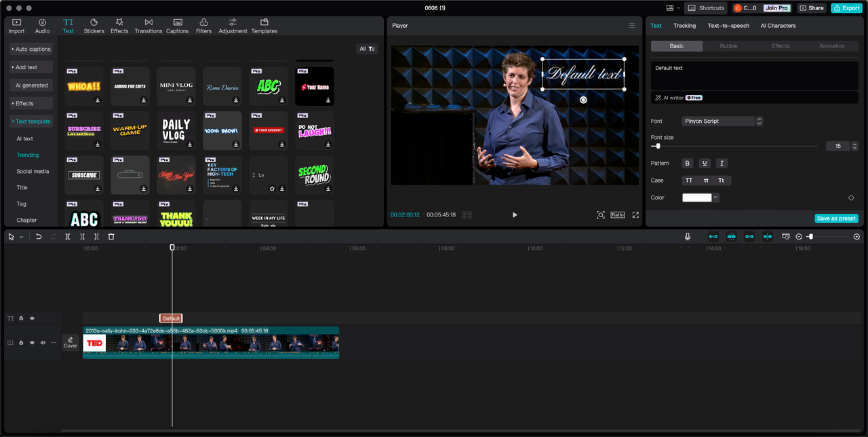The width and height of the screenshot is (868, 437).
Task: Toggle linkage between clips
Action: pos(749,237)
